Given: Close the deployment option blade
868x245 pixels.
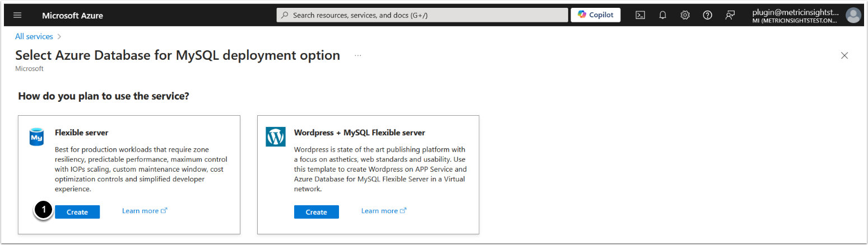Looking at the screenshot, I should (844, 55).
